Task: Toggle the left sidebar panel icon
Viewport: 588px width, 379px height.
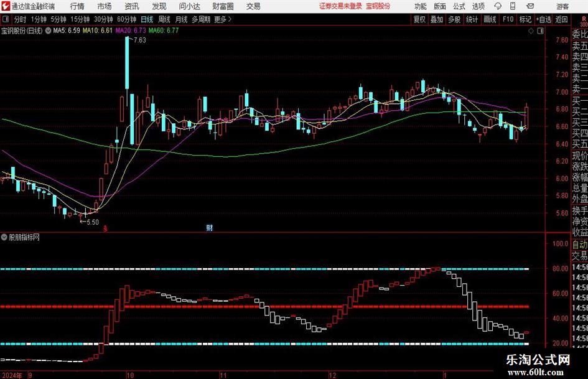Action: 5,19
